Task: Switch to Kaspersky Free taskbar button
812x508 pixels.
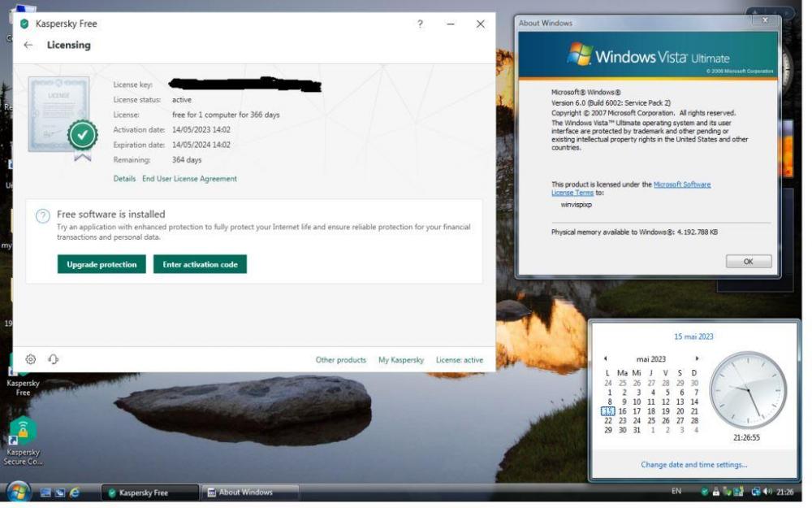Action: tap(149, 493)
